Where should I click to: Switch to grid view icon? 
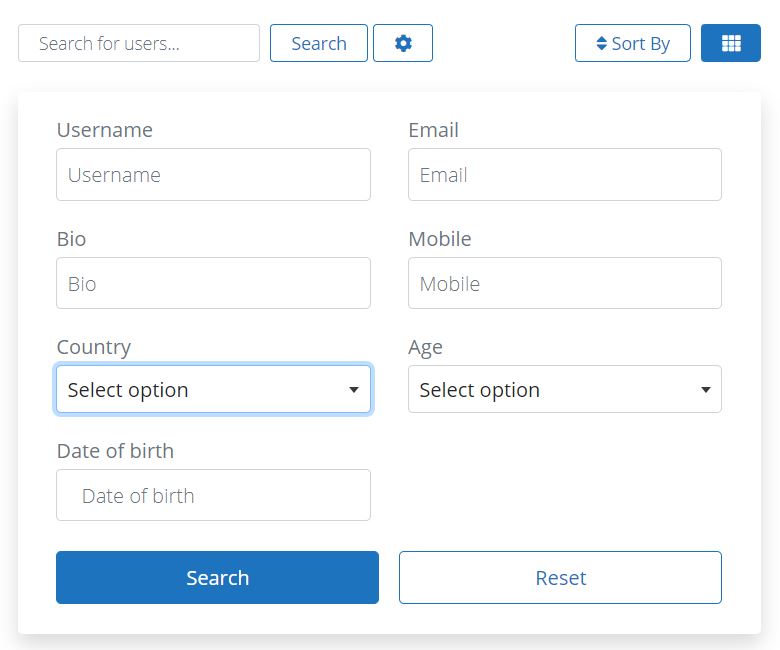click(x=731, y=43)
